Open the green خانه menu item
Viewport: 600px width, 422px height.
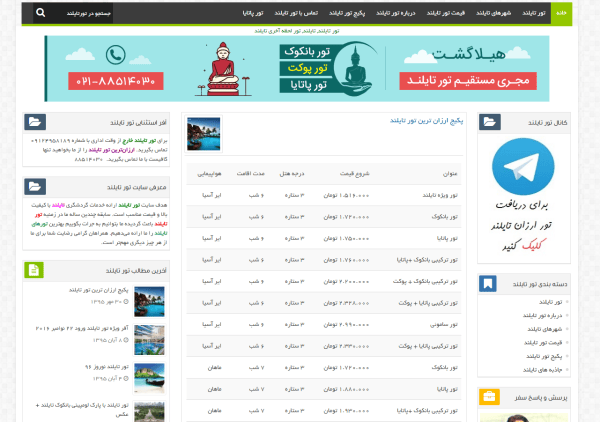pos(561,13)
